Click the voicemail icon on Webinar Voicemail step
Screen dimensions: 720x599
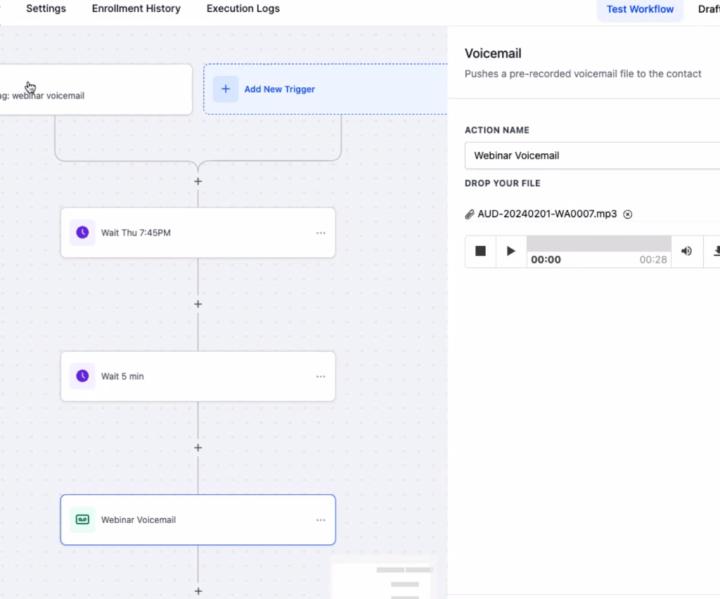pos(82,520)
